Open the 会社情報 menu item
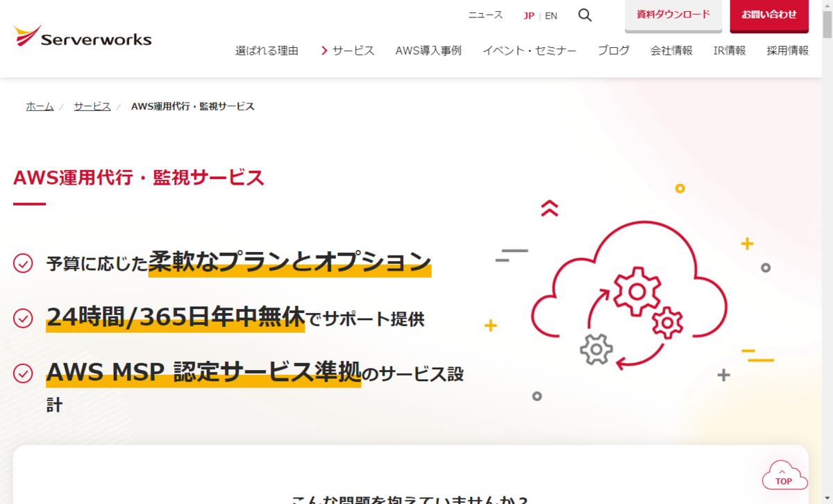Viewport: 833px width, 504px height. (x=671, y=51)
